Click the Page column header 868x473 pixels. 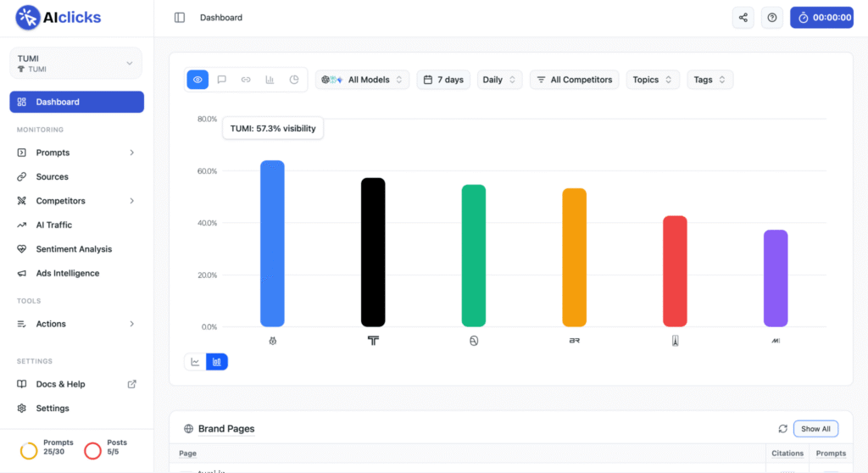click(x=187, y=453)
